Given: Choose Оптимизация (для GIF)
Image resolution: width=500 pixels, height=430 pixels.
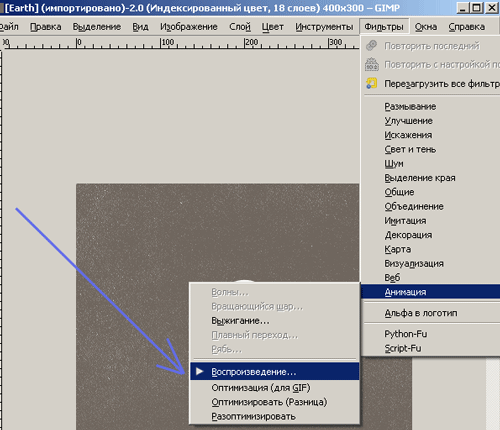Looking at the screenshot, I should (274, 388).
